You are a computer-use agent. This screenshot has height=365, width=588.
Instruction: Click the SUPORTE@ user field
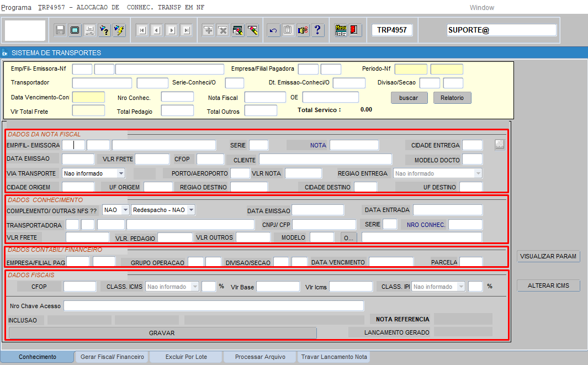tap(502, 30)
